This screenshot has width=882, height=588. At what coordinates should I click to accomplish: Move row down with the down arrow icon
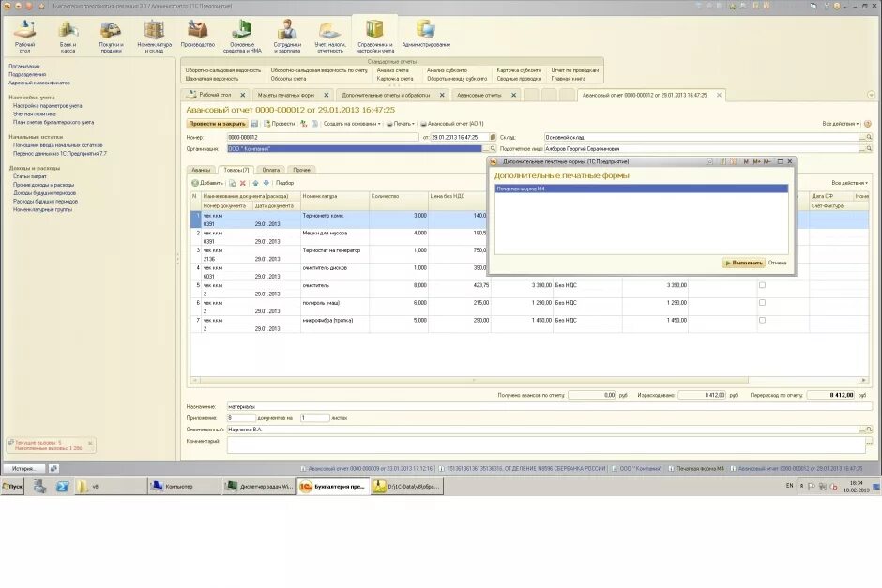pyautogui.click(x=266, y=183)
